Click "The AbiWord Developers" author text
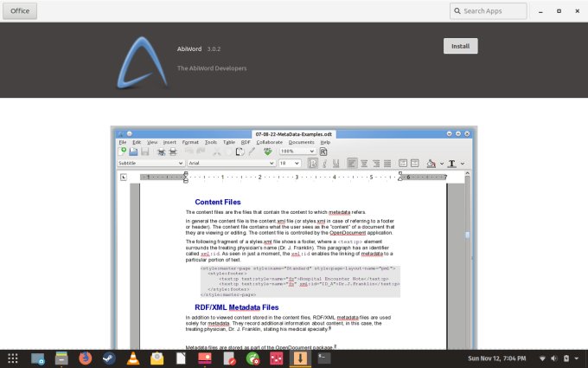Image resolution: width=588 pixels, height=368 pixels. pyautogui.click(x=212, y=68)
